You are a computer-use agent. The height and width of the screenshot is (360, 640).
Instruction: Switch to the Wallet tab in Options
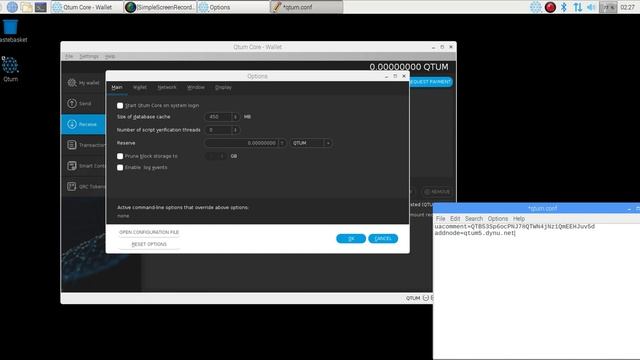click(x=140, y=87)
